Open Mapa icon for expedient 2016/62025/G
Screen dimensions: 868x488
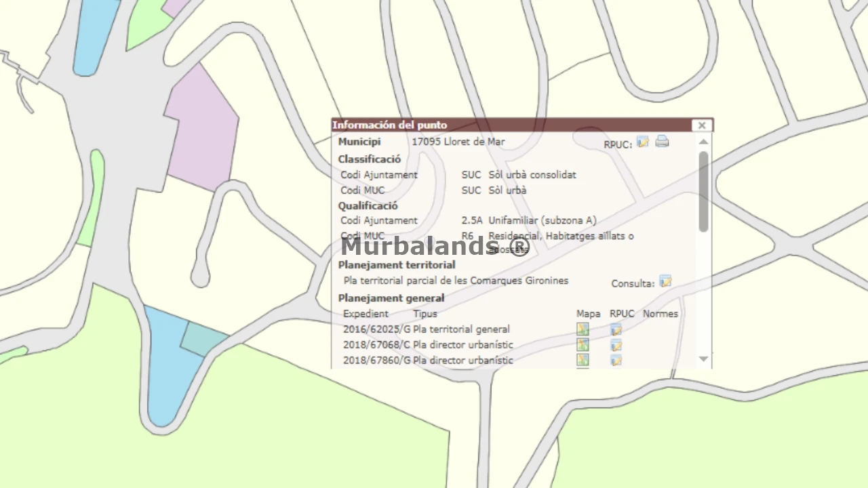pos(583,329)
